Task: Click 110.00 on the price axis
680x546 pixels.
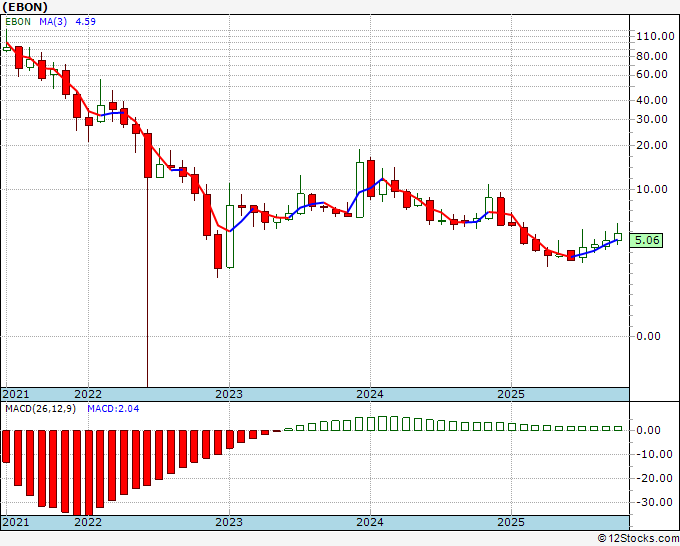Action: pyautogui.click(x=655, y=36)
